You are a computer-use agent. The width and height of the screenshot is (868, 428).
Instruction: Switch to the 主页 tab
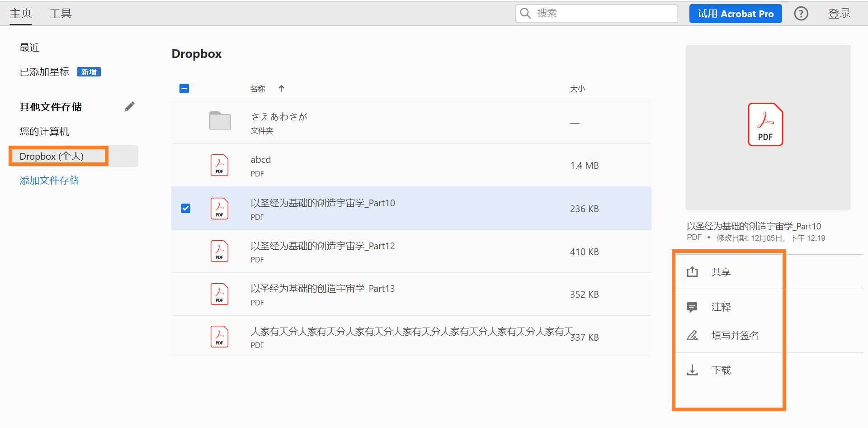pyautogui.click(x=20, y=13)
